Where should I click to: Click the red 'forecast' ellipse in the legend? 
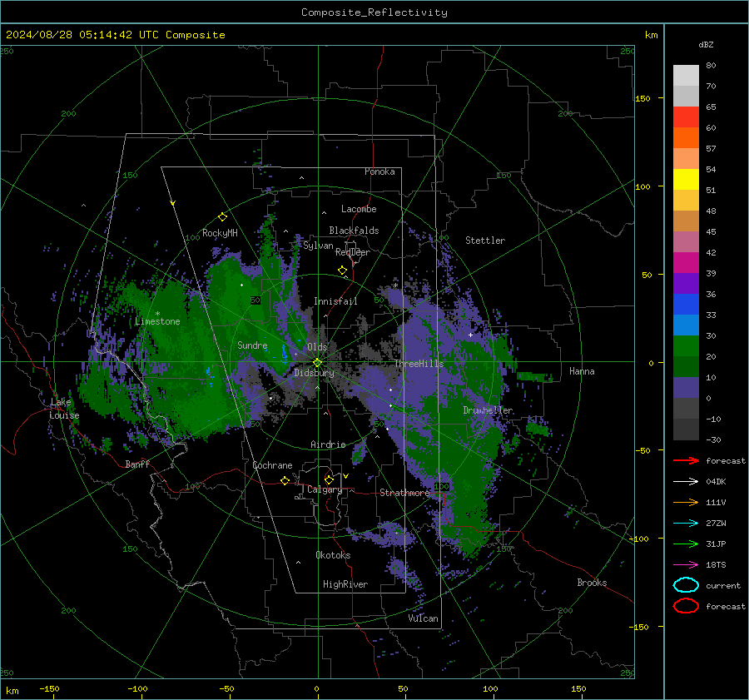pos(686,606)
